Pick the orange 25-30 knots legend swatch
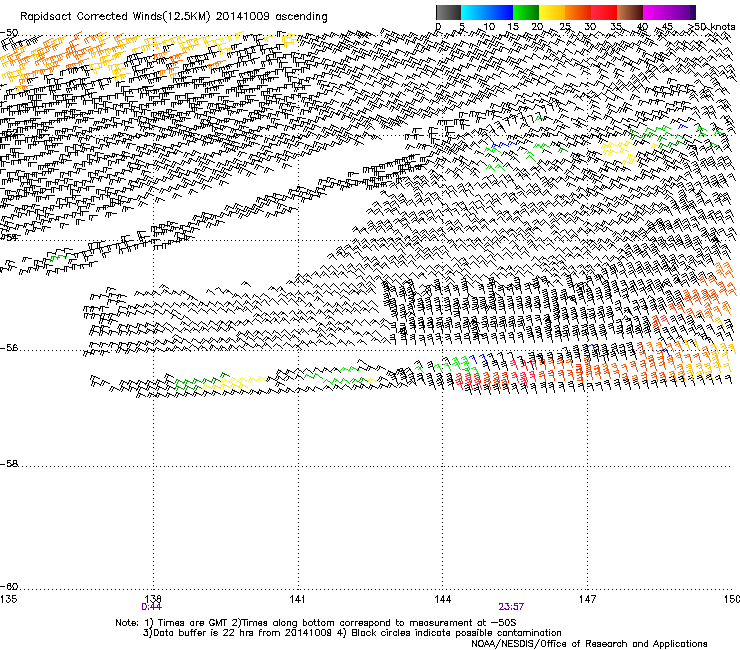 click(x=578, y=12)
